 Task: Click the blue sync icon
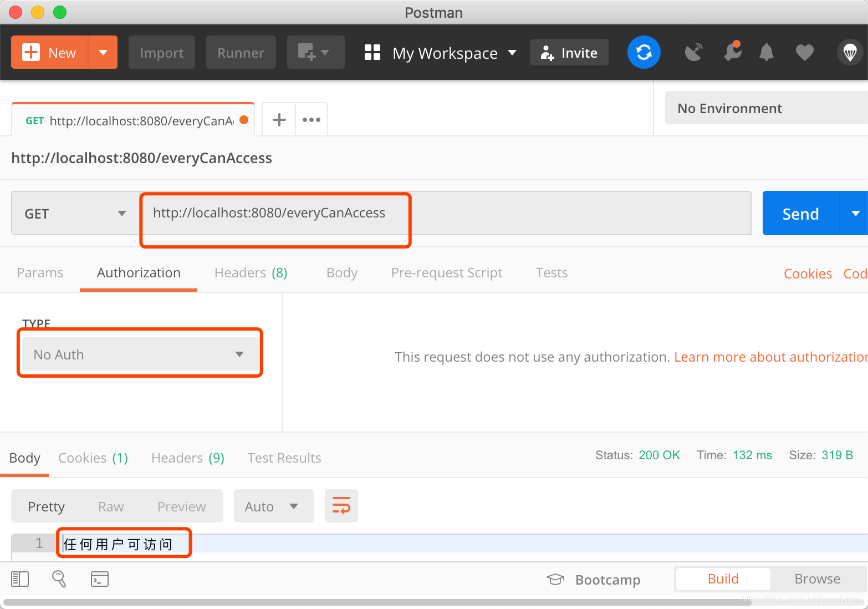[x=644, y=53]
